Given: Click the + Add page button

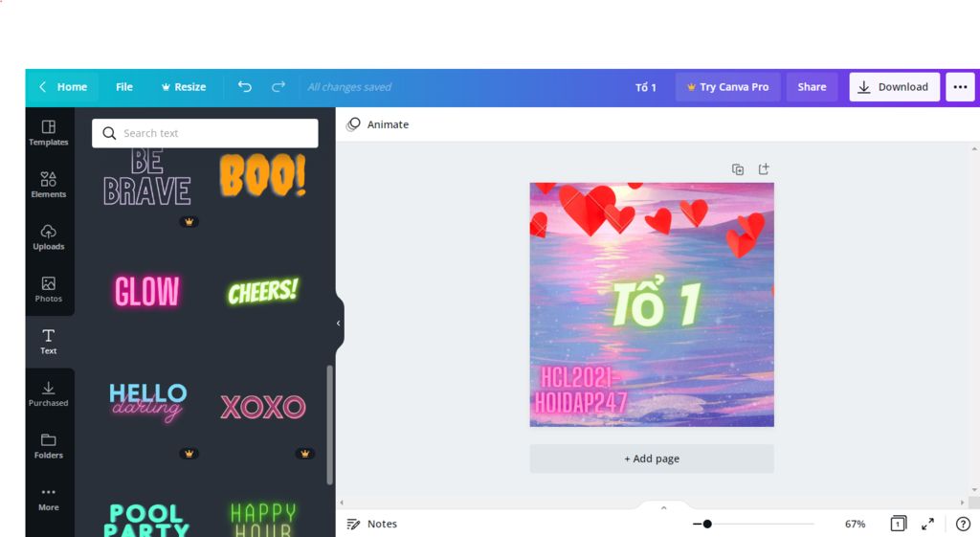Looking at the screenshot, I should pos(652,459).
